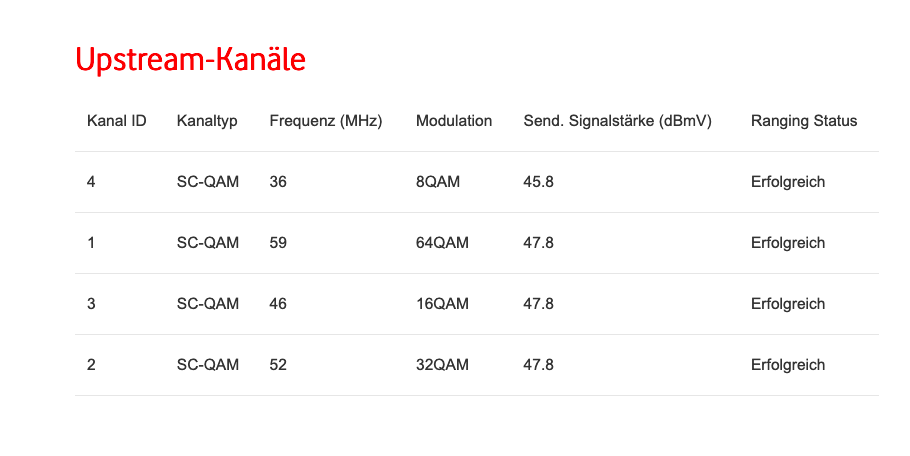Viewport: 910px width, 456px height.
Task: Select the Kanaltyp column header
Action: click(207, 121)
